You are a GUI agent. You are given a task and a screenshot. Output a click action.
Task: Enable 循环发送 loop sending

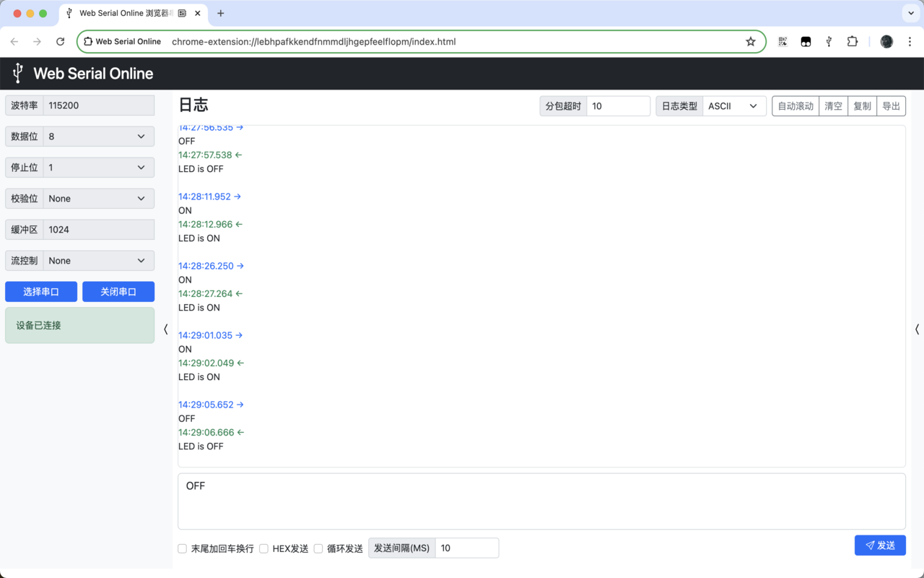318,548
